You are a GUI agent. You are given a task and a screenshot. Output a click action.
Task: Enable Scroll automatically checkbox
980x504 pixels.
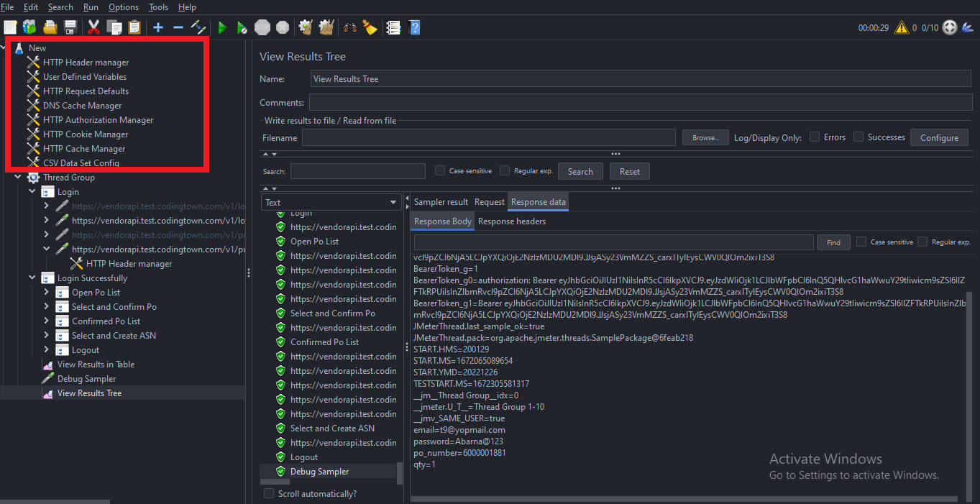click(269, 493)
